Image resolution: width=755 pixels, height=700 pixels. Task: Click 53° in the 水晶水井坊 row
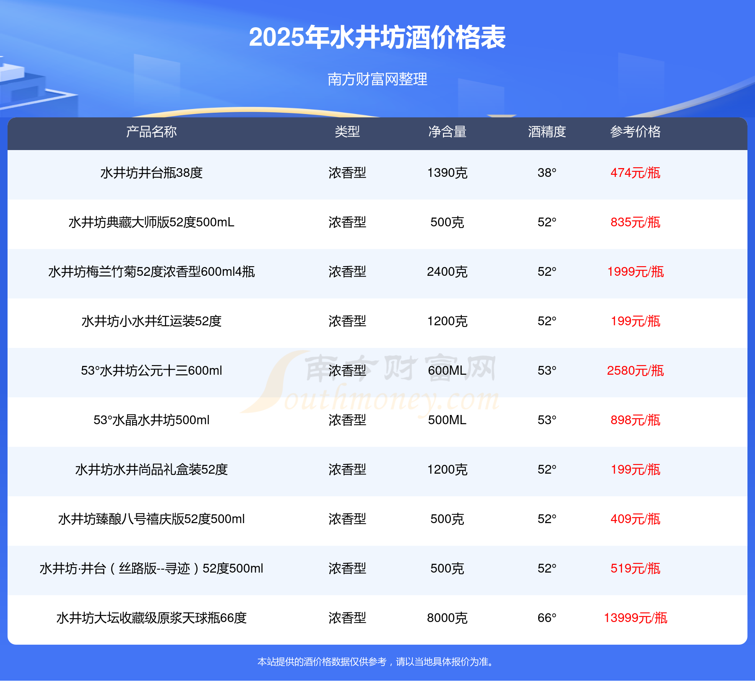click(x=547, y=420)
